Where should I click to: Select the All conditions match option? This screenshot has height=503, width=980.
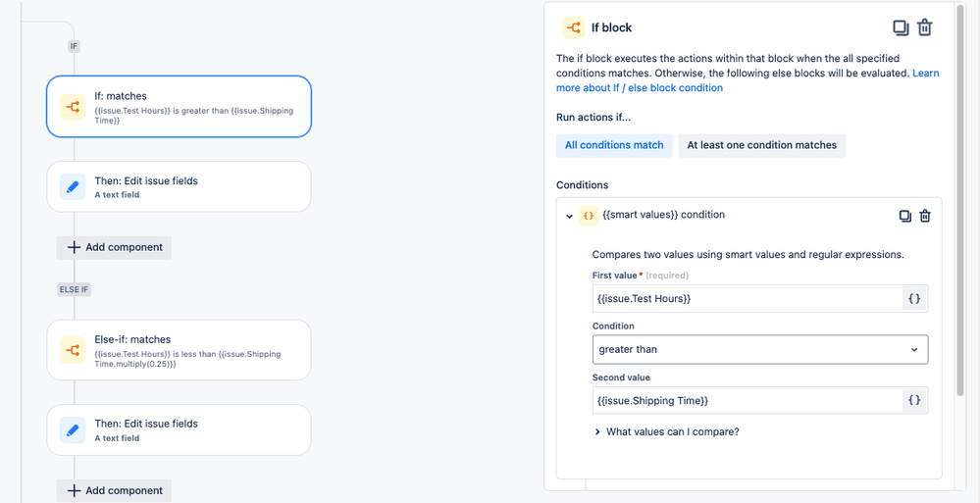coord(614,145)
